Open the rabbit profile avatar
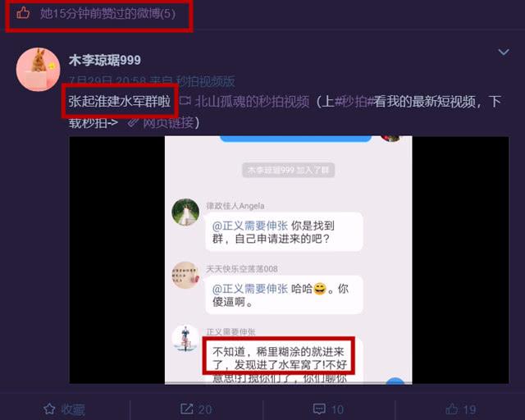 (39, 70)
